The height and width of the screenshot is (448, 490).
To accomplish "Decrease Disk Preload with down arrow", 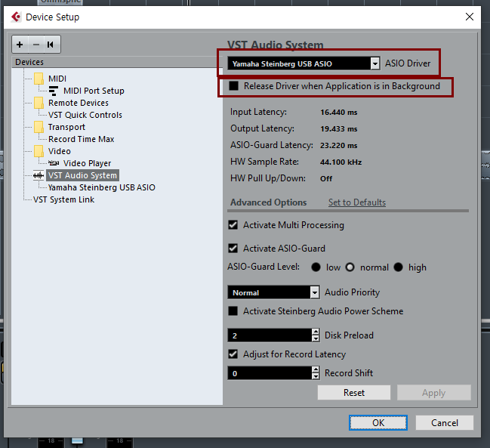I will [316, 338].
